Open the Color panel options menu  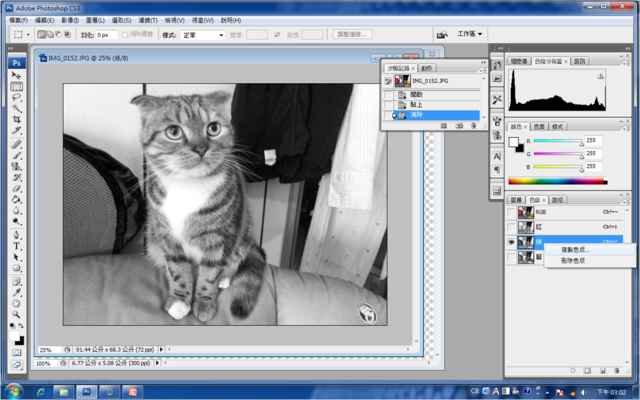[x=625, y=129]
